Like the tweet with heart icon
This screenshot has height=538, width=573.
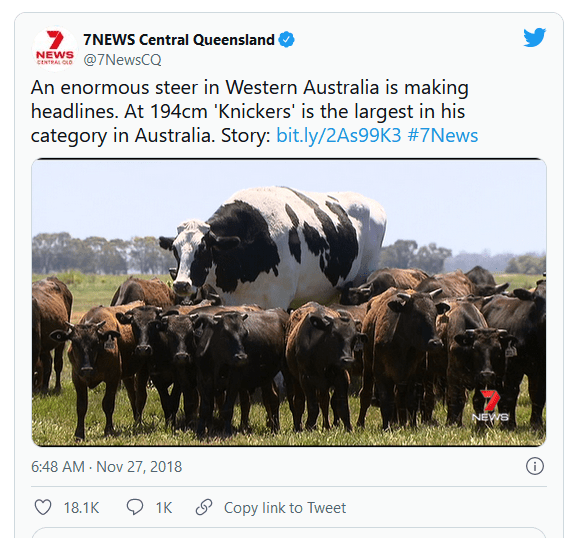[43, 507]
